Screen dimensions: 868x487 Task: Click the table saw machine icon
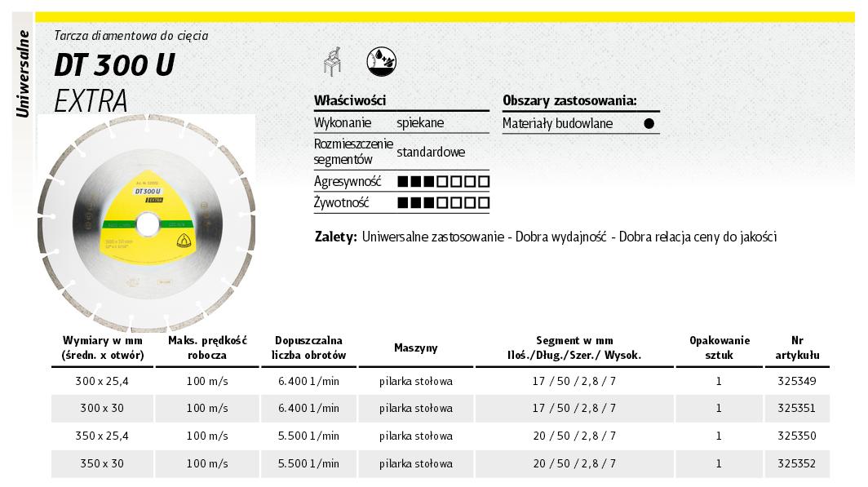pos(333,61)
